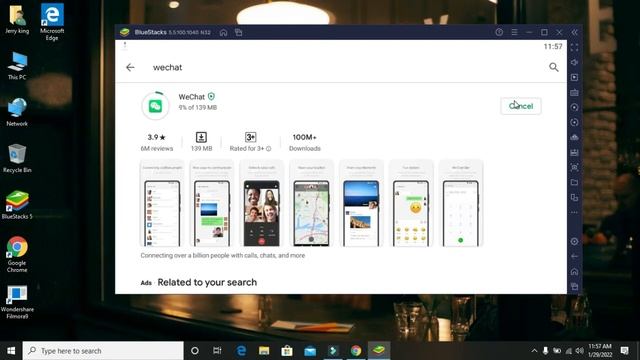The width and height of the screenshot is (640, 360).
Task: Select the BlueStacks 5 desktop shortcut
Action: click(x=17, y=205)
